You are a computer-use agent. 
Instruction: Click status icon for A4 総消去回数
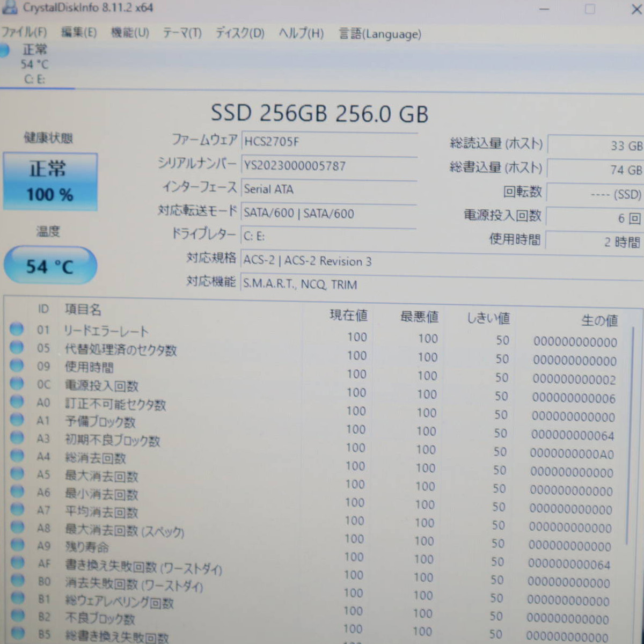tap(17, 456)
